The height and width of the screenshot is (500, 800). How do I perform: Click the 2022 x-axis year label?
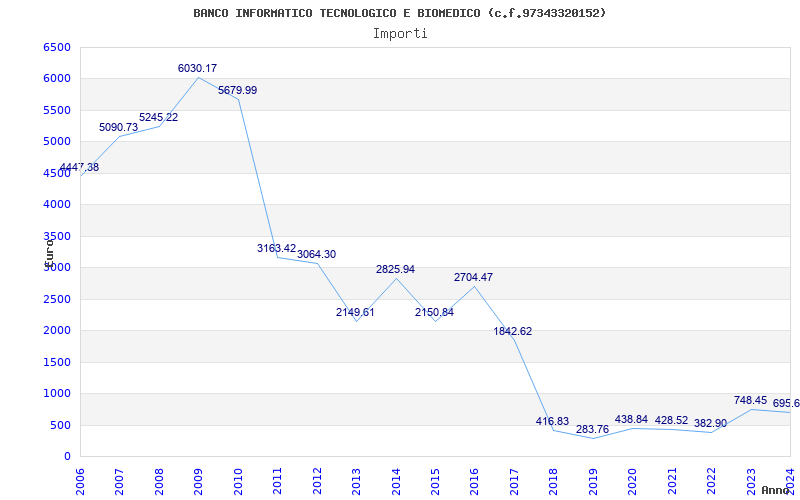711,481
